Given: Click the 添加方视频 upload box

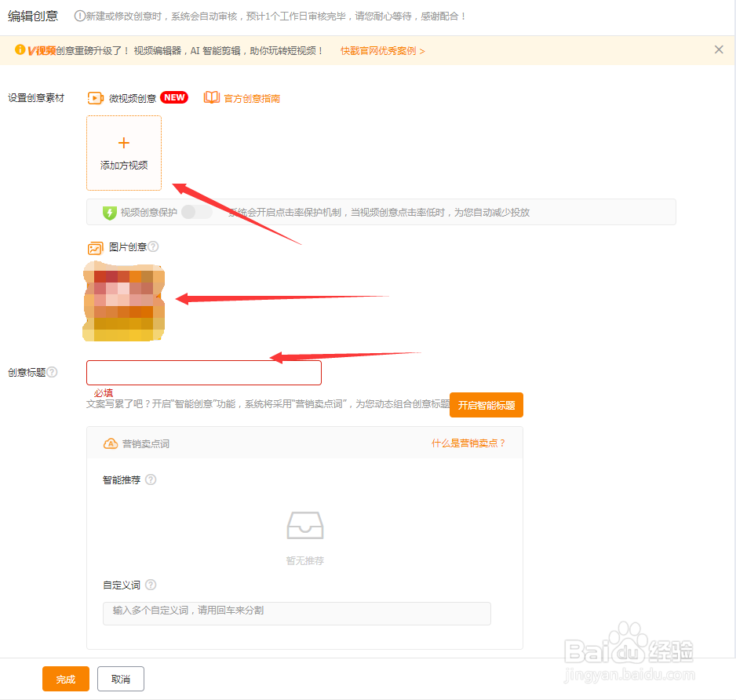Looking at the screenshot, I should 124,153.
